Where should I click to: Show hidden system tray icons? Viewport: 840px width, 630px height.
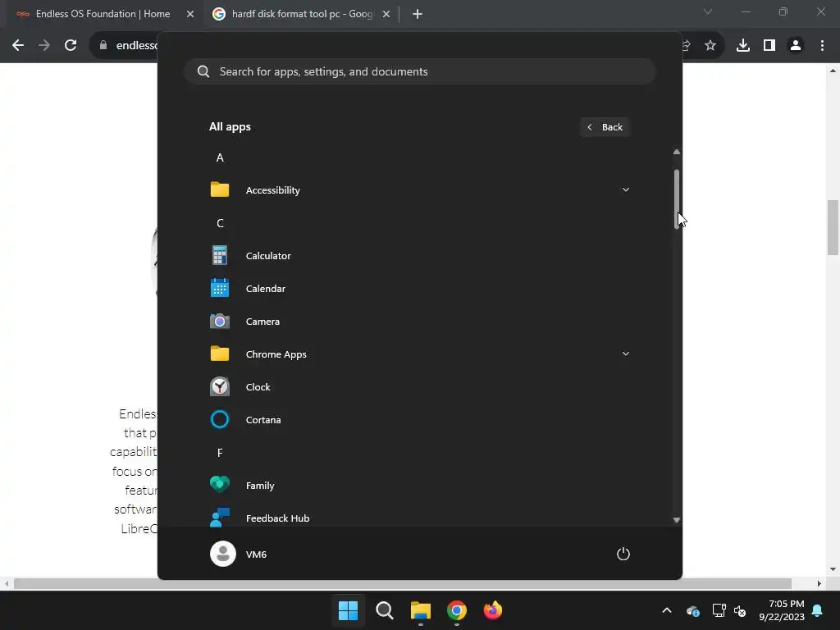[x=667, y=610]
